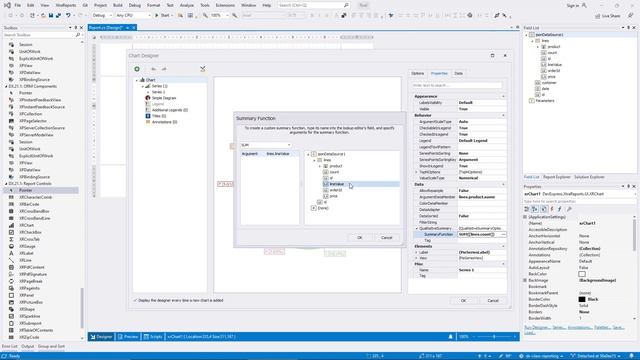This screenshot has height=360, width=640.
Task: Switch to Data tab in Chart Designer
Action: (x=458, y=73)
